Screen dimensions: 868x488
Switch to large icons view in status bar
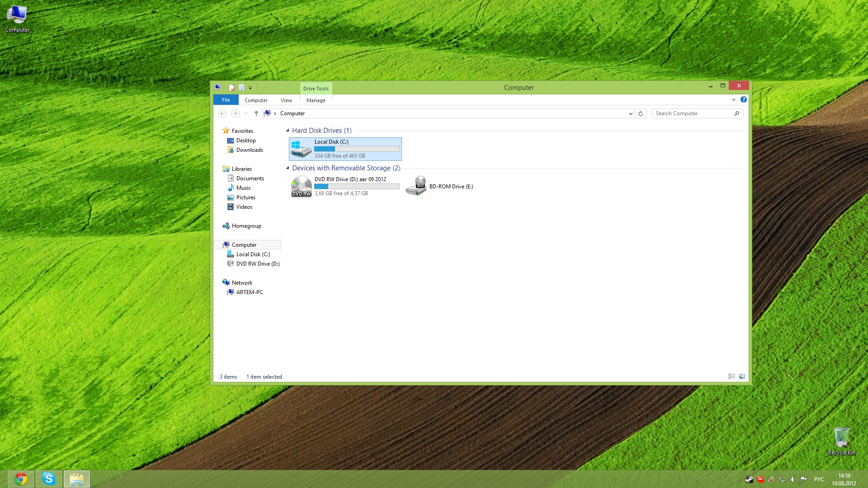[x=742, y=376]
